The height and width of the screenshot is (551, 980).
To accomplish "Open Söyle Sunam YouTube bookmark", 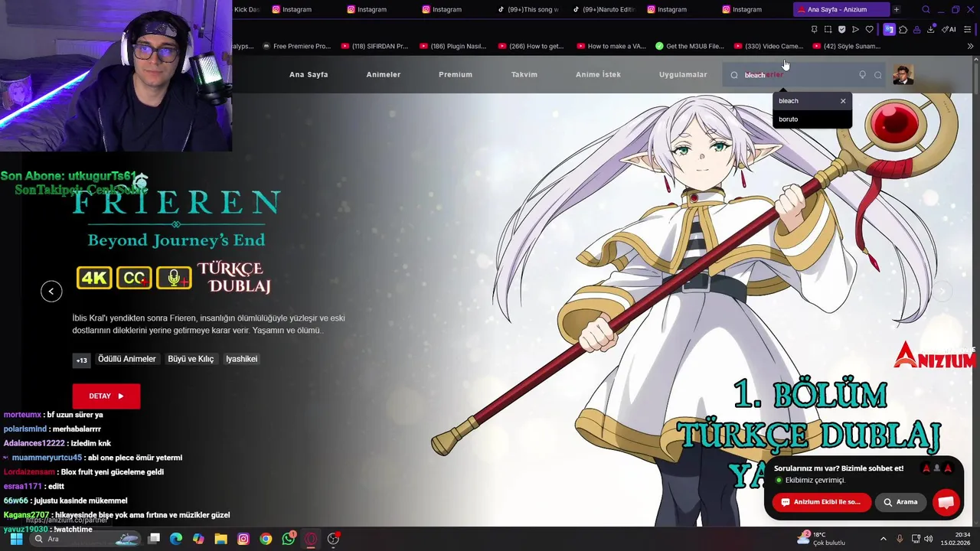I will pyautogui.click(x=847, y=46).
